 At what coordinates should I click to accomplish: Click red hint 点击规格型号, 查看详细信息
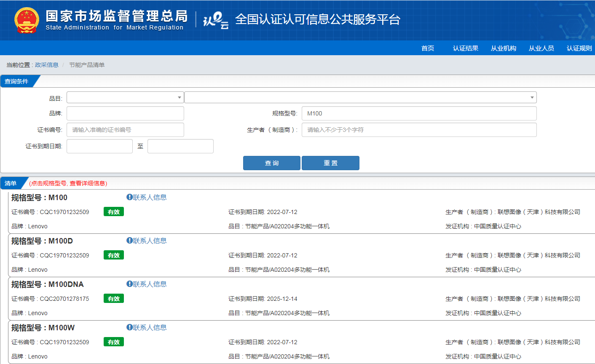[68, 183]
